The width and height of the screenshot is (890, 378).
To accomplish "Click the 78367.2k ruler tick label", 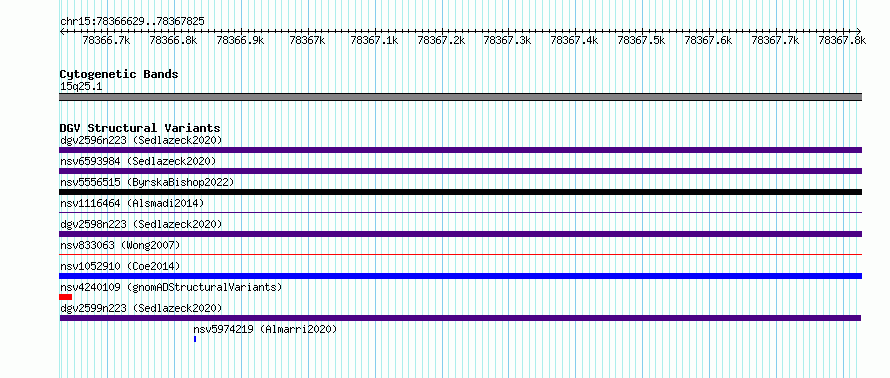I will pos(441,40).
